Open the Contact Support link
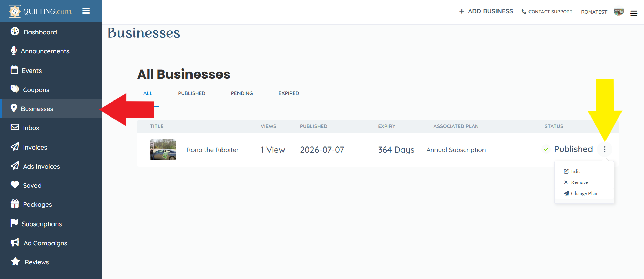The image size is (644, 279). click(547, 12)
